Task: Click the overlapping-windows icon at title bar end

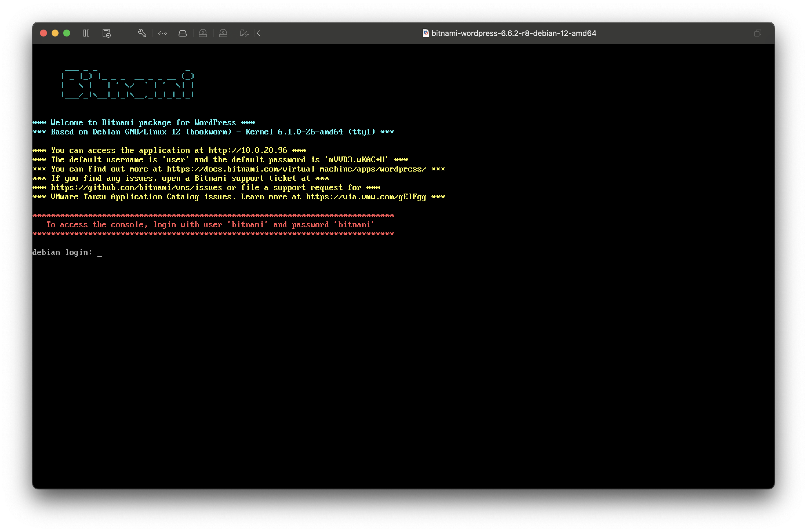Action: point(757,33)
